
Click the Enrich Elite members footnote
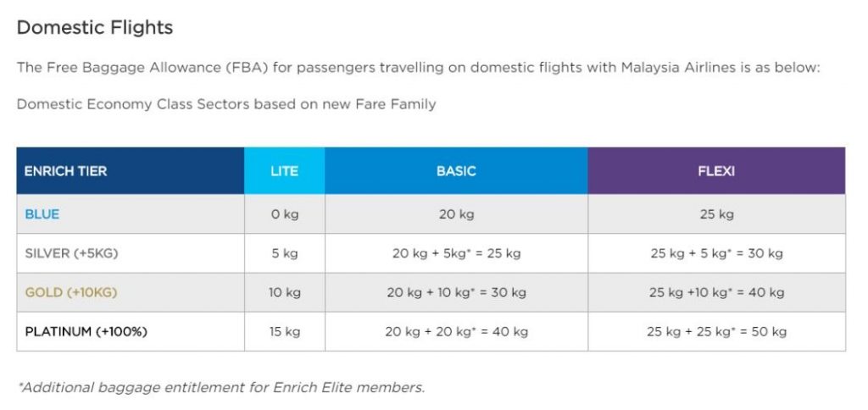221,387
